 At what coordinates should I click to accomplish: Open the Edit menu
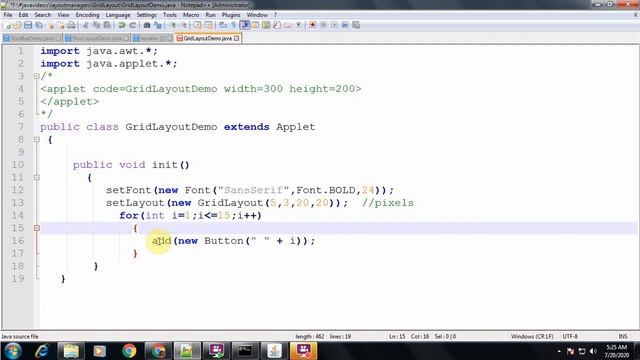click(23, 15)
